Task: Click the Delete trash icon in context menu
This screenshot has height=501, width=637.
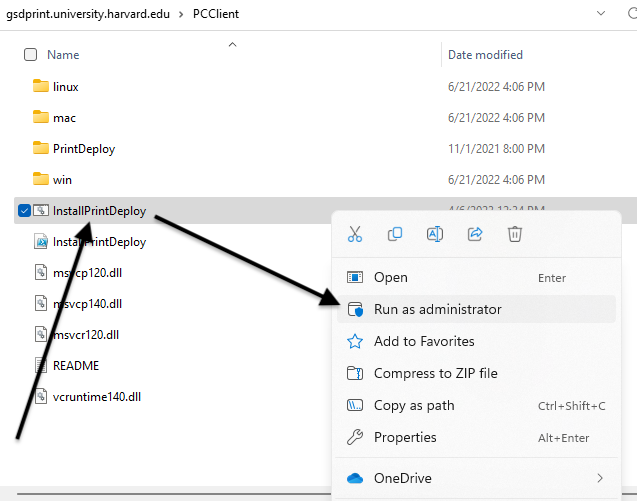Action: (515, 234)
